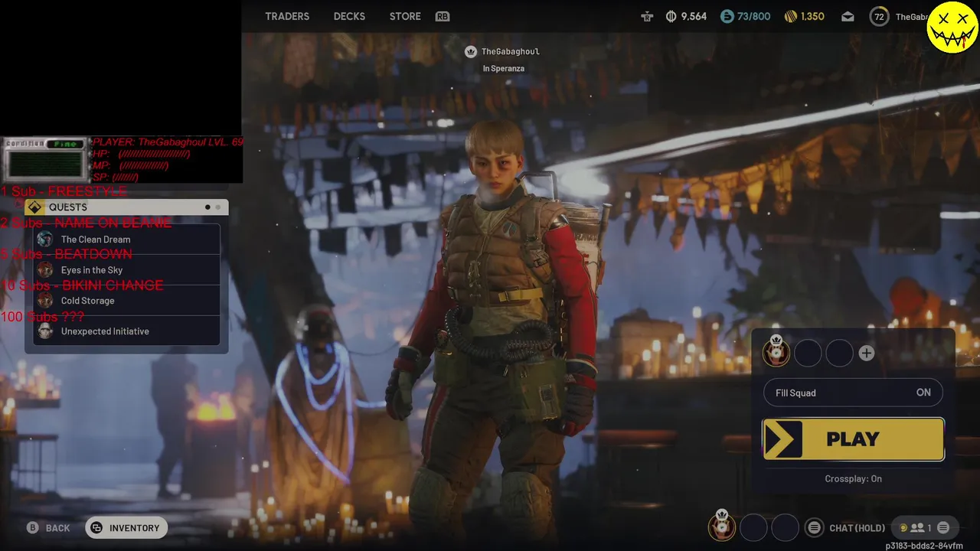Open the TheGaba profile name in top bar
The height and width of the screenshot is (551, 980).
pos(911,16)
